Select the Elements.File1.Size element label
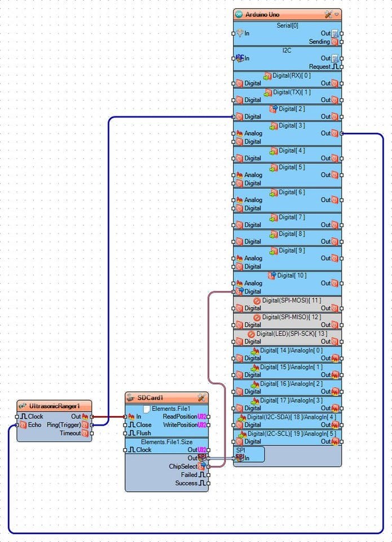 (166, 442)
